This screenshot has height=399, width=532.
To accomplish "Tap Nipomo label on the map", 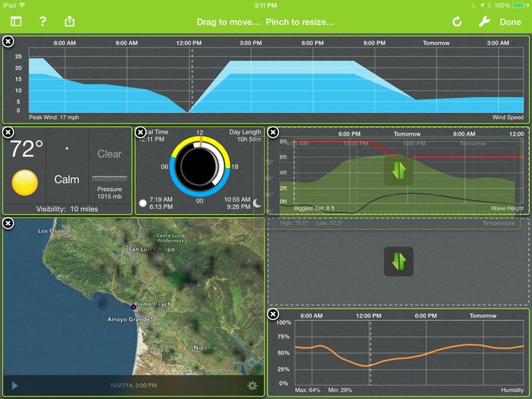I will tap(205, 348).
